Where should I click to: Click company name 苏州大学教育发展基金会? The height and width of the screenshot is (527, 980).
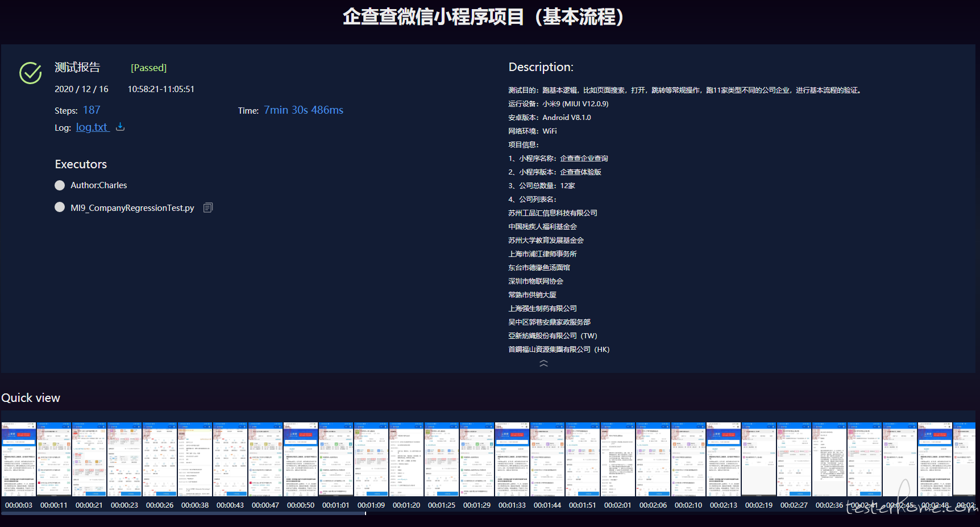point(546,240)
